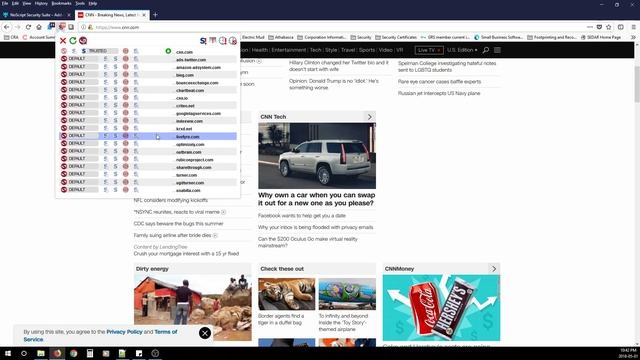Temporarily trust all on this page icon
Viewport: 640px width, 360px height.
pyautogui.click(x=222, y=40)
